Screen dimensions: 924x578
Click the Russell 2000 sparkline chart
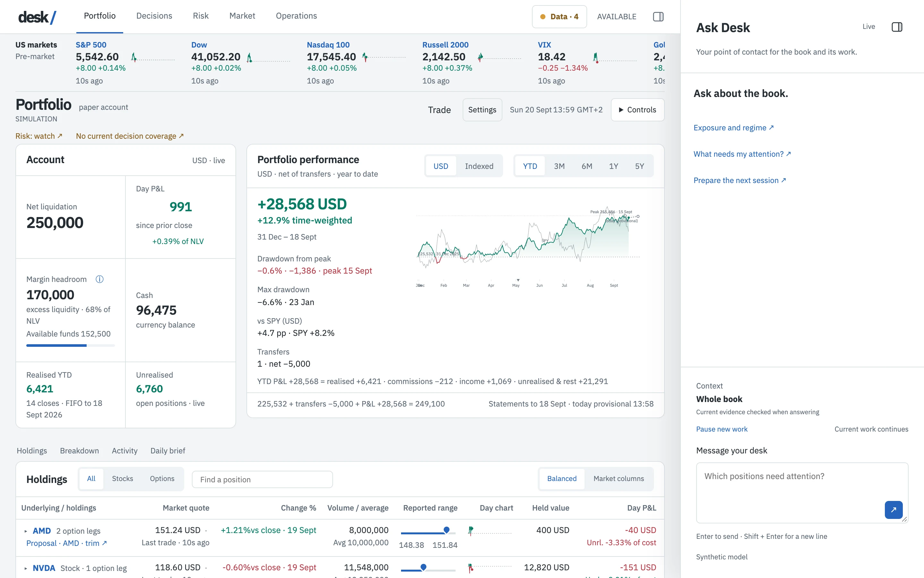500,58
